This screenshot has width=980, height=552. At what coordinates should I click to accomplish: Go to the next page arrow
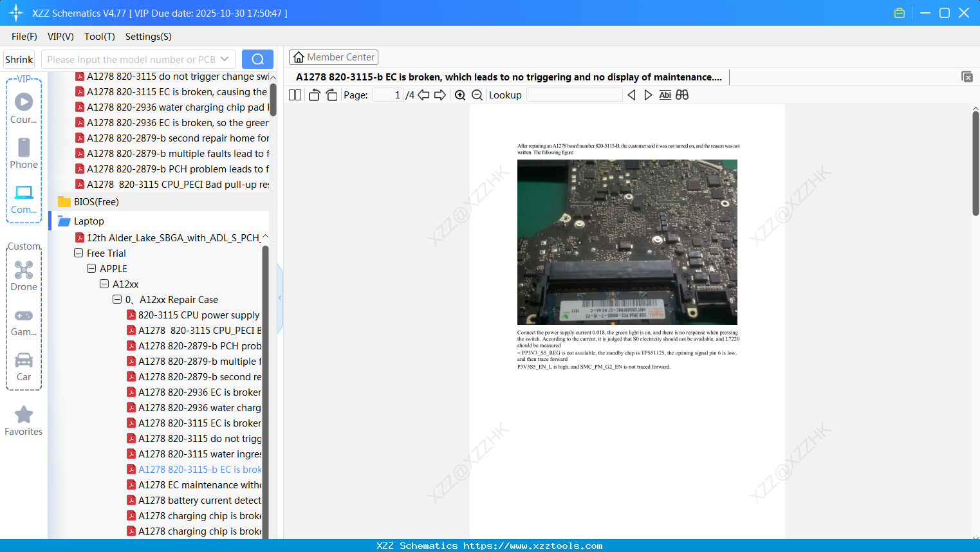point(440,95)
